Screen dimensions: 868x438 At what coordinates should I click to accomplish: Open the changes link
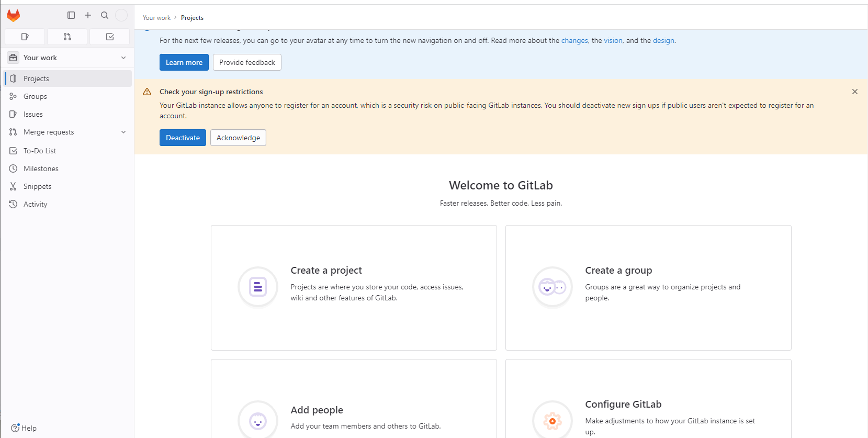tap(574, 40)
